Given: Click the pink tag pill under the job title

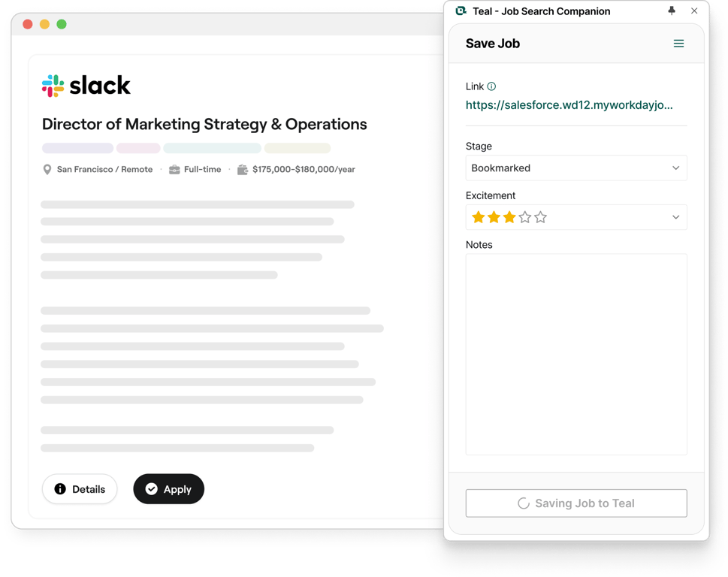Looking at the screenshot, I should (138, 148).
